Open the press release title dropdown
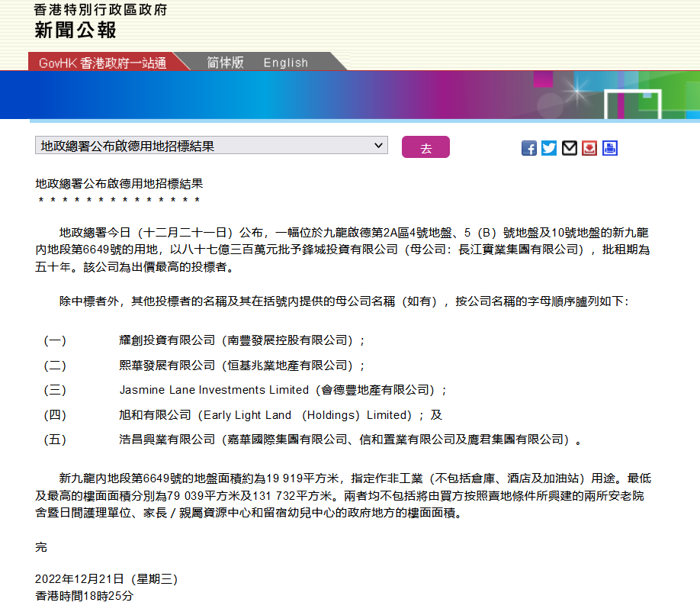700x612 pixels. [211, 146]
